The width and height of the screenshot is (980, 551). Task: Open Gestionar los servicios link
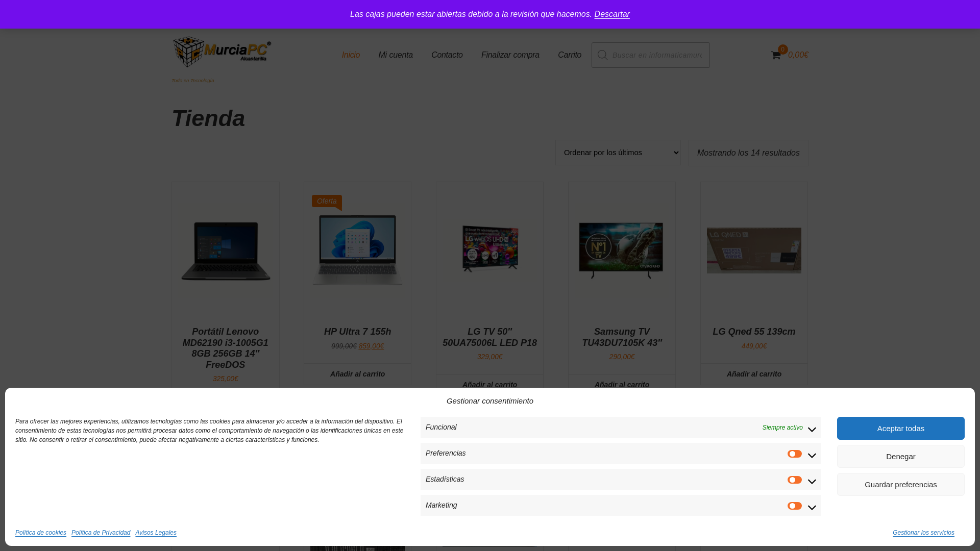coord(923,533)
